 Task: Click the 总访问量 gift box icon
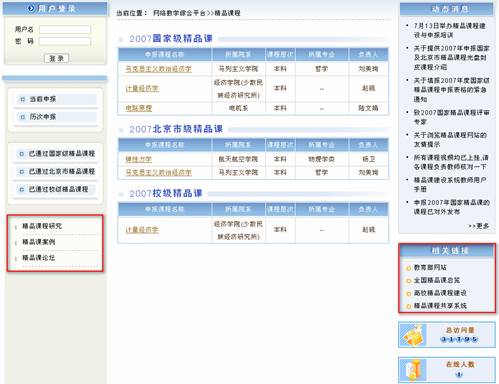(x=413, y=335)
